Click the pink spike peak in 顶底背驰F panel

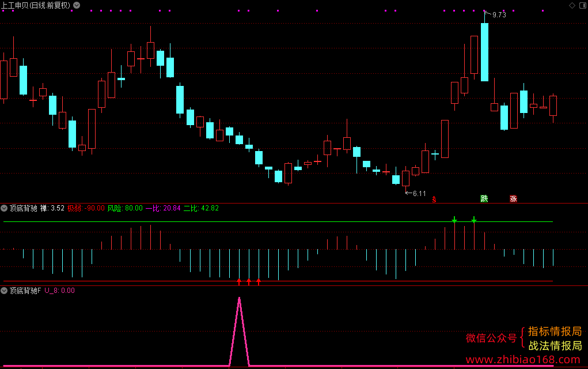click(239, 299)
